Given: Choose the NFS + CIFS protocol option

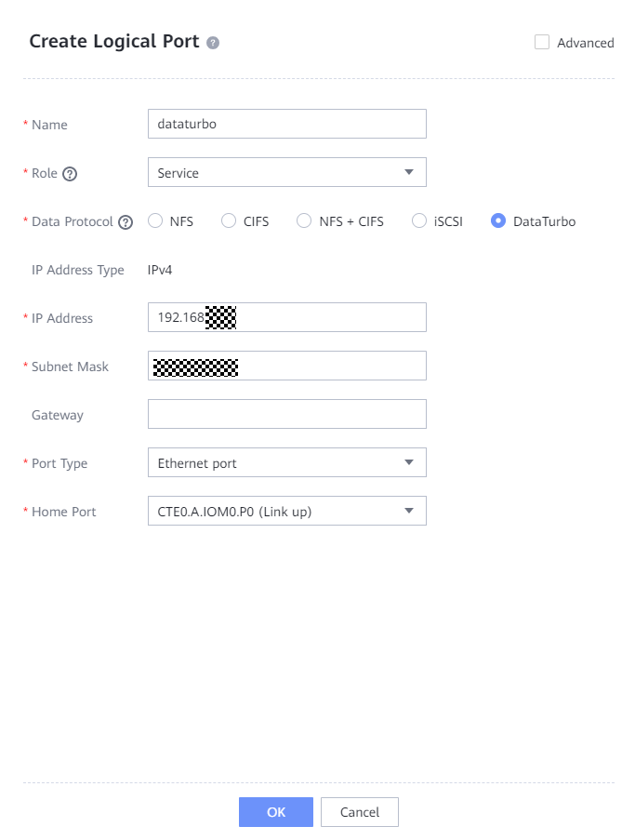Looking at the screenshot, I should [x=303, y=221].
